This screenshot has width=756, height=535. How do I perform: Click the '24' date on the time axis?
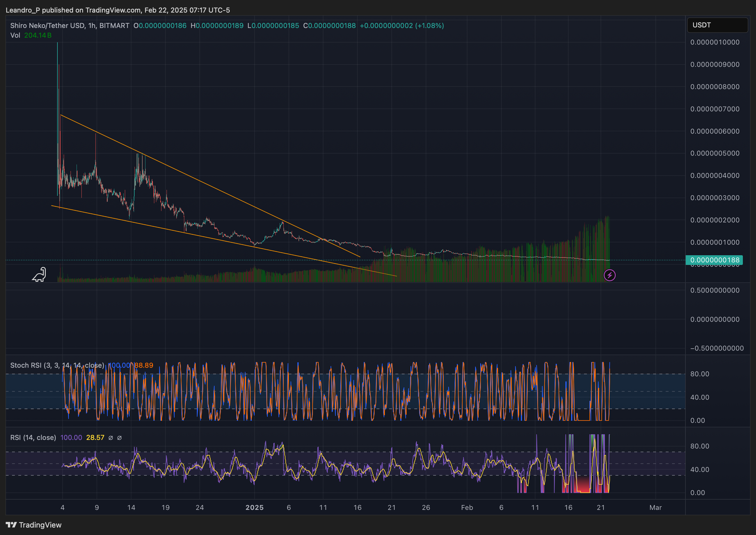200,507
